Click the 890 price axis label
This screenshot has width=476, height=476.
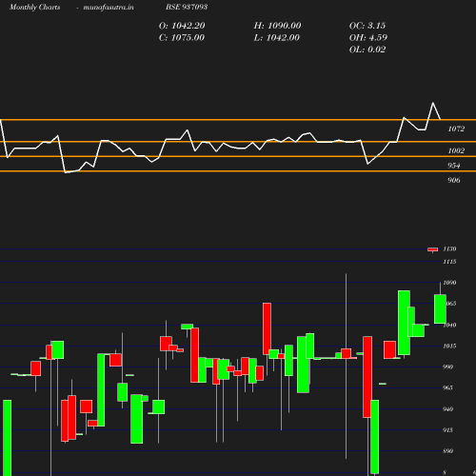click(x=447, y=451)
